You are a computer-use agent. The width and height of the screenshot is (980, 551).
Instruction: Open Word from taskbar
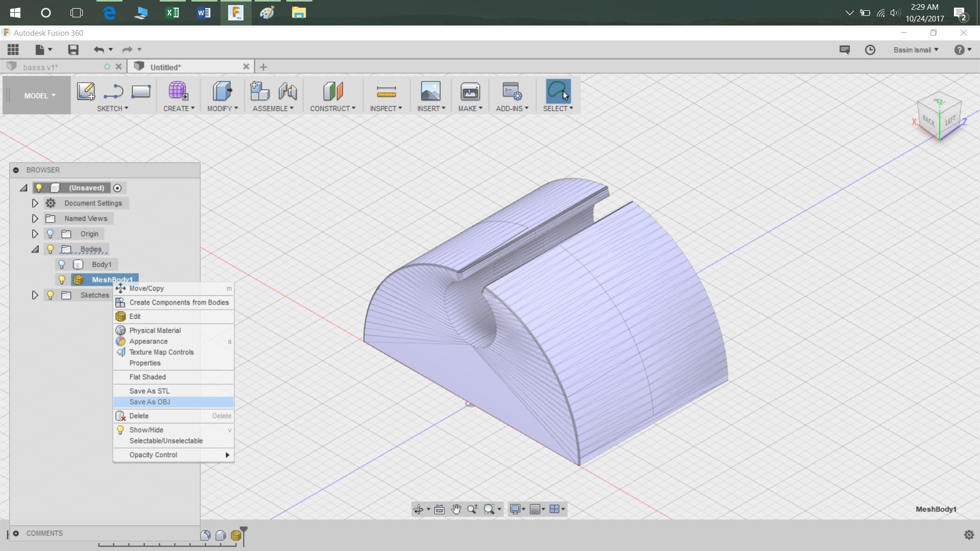click(x=204, y=13)
